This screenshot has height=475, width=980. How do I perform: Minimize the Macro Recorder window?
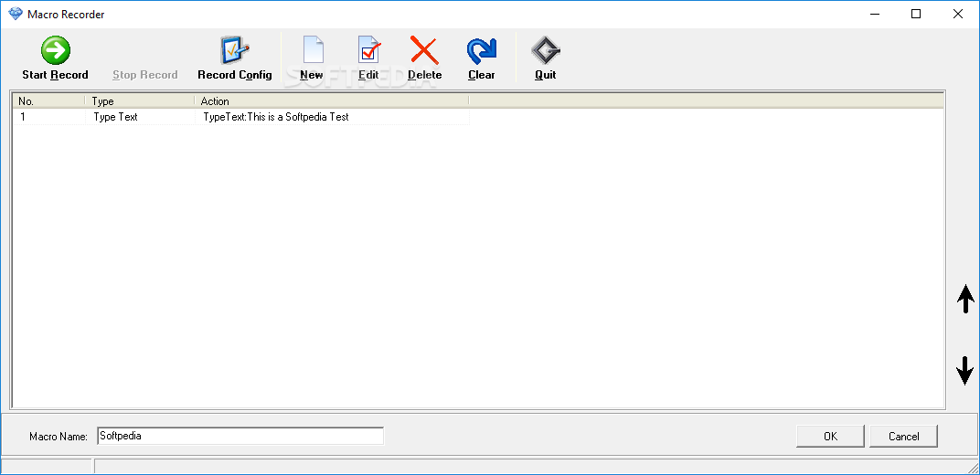874,14
